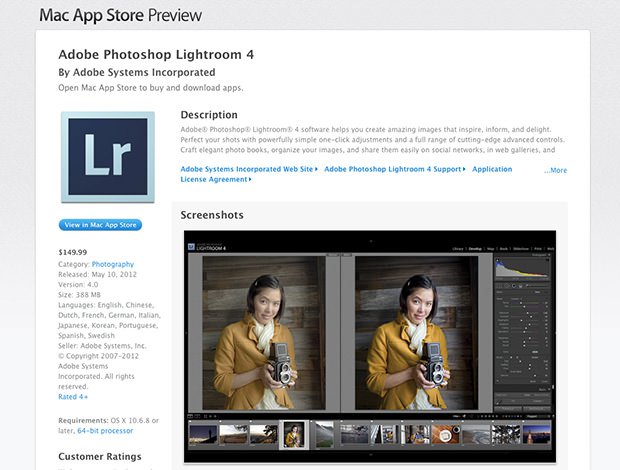This screenshot has width=620, height=470.
Task: Click the Lightroom Lr app icon
Action: (x=108, y=157)
